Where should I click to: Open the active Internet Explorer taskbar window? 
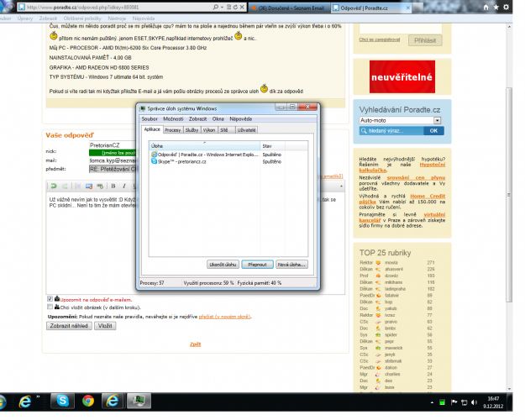pyautogui.click(x=113, y=401)
